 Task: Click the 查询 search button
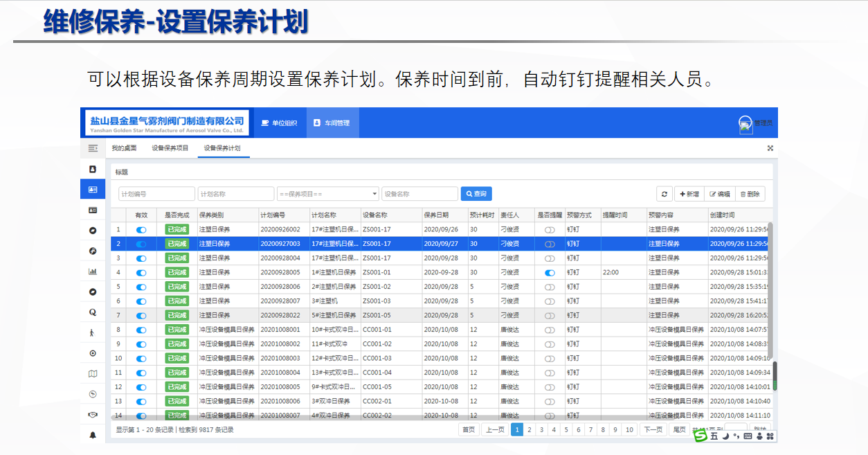(476, 194)
